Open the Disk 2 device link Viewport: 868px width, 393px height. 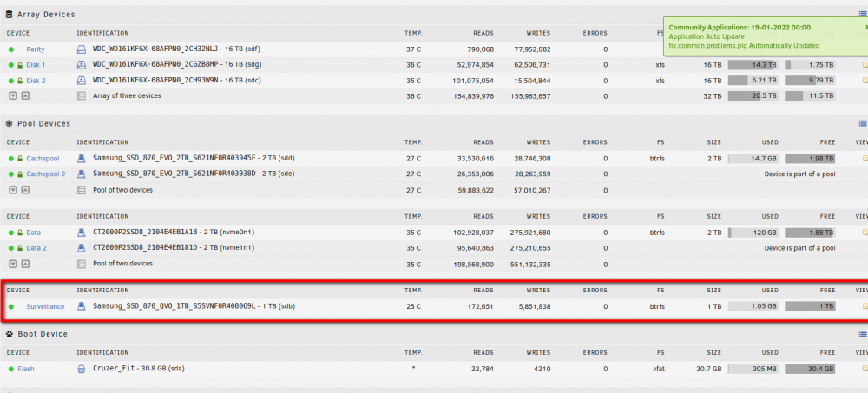pos(36,81)
